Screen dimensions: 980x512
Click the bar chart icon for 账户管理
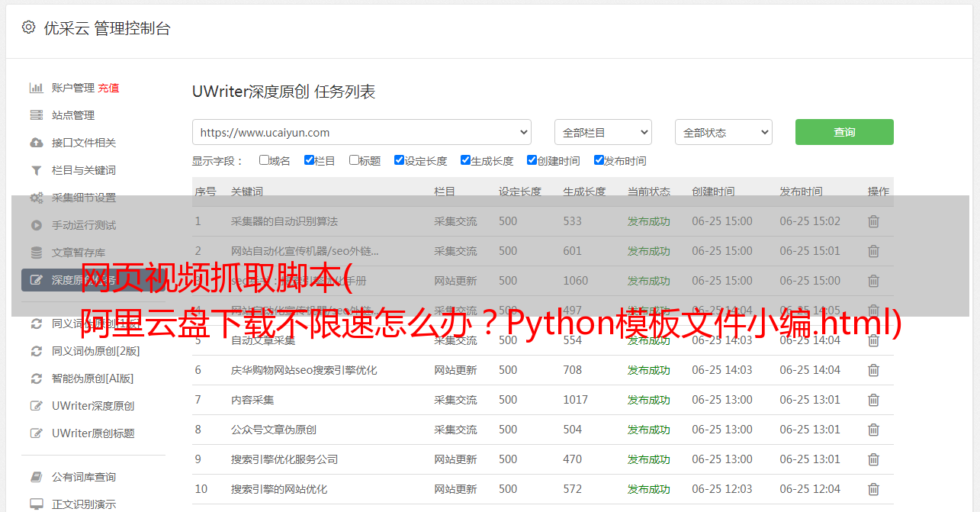36,88
